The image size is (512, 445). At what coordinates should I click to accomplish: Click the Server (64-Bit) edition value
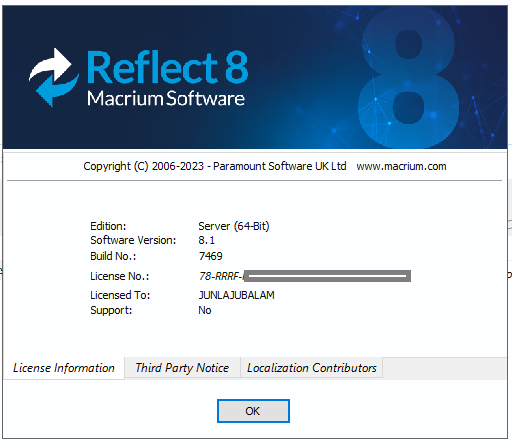pyautogui.click(x=234, y=226)
